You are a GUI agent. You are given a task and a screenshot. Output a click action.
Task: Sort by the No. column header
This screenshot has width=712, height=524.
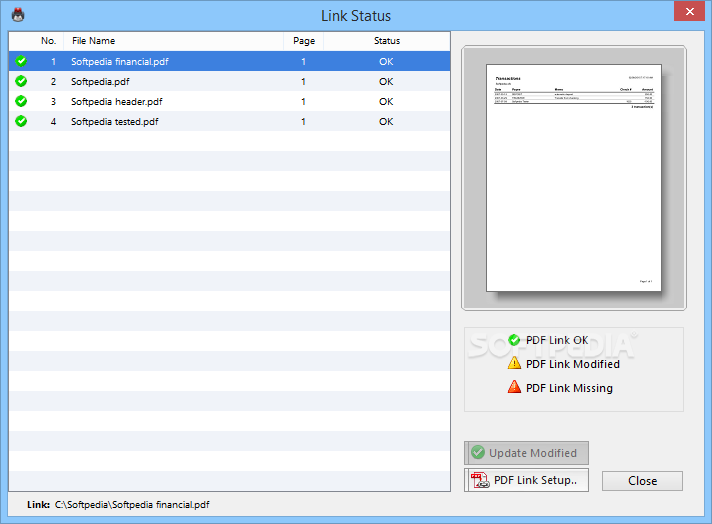[x=49, y=41]
